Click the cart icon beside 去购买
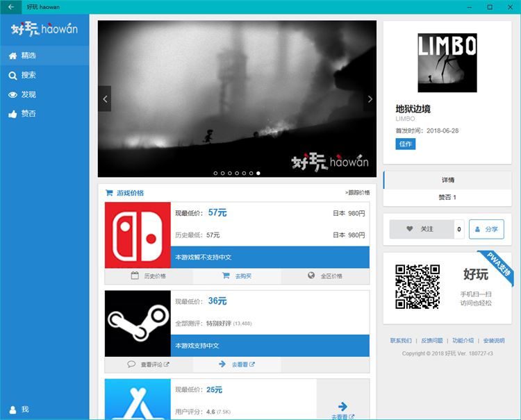The height and width of the screenshot is (420, 521). click(x=226, y=276)
